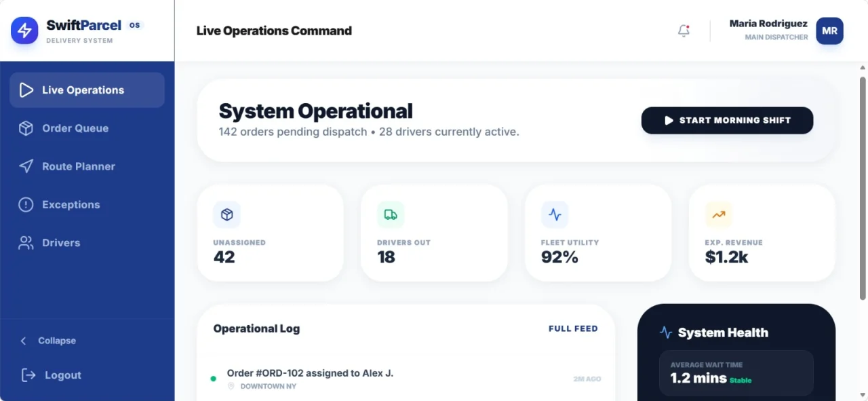Click the Exp. Revenue value $1.2k
Screen dimensions: 868x401
727,257
